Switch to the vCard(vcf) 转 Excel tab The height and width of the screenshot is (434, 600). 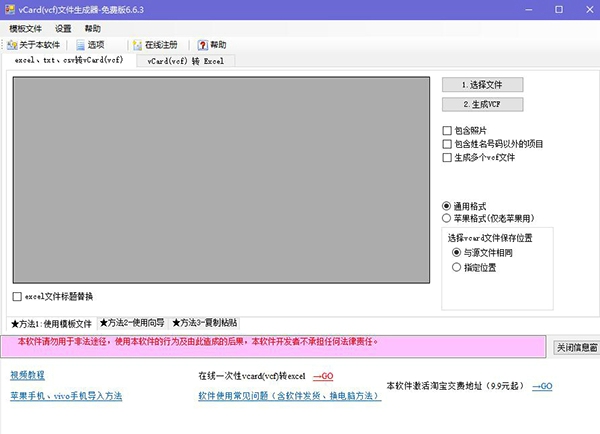tap(185, 61)
